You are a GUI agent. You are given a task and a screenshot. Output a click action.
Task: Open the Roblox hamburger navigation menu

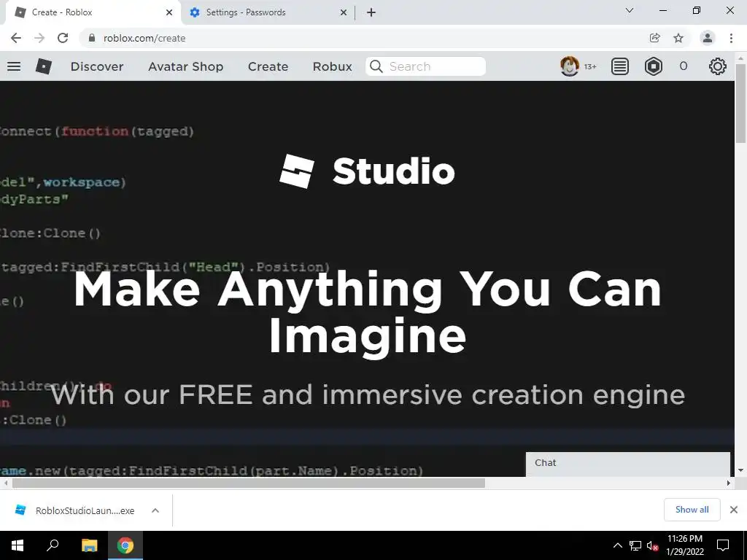tap(14, 66)
